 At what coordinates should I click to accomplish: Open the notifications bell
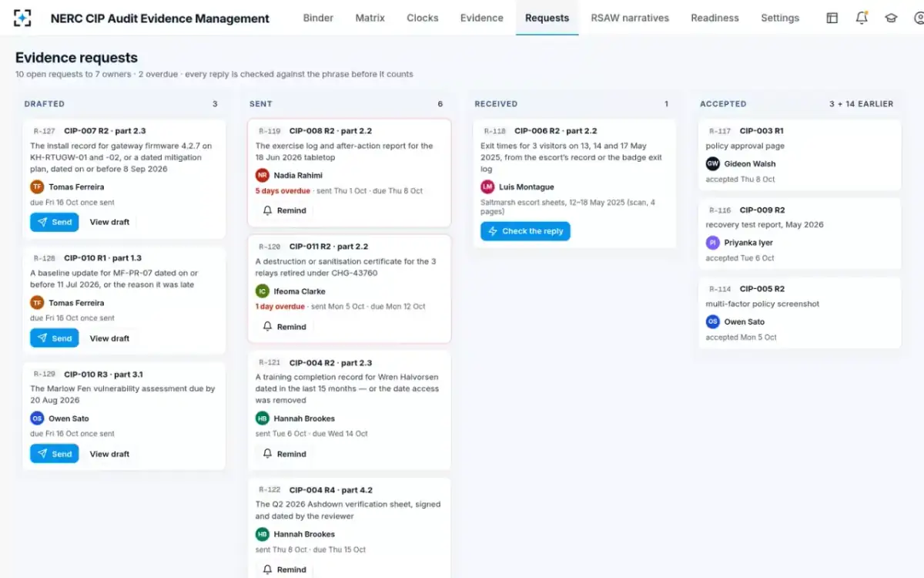[x=862, y=18]
